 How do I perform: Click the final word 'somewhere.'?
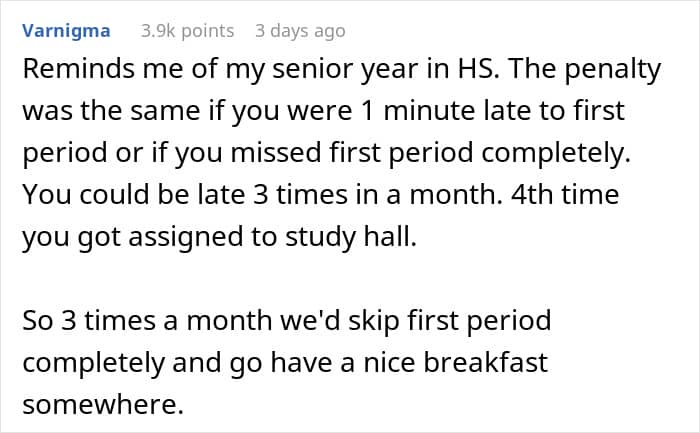coord(103,405)
